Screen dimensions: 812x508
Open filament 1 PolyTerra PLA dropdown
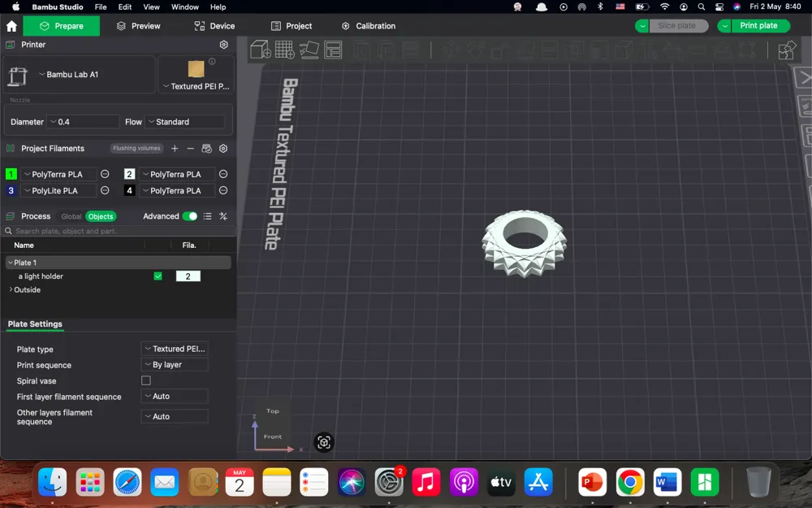(x=58, y=174)
